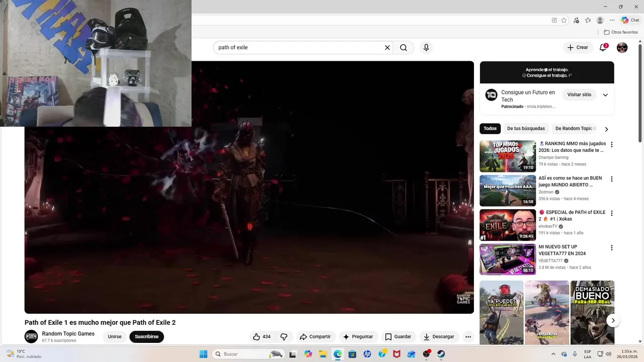Open Edge browser profile icon

600,20
